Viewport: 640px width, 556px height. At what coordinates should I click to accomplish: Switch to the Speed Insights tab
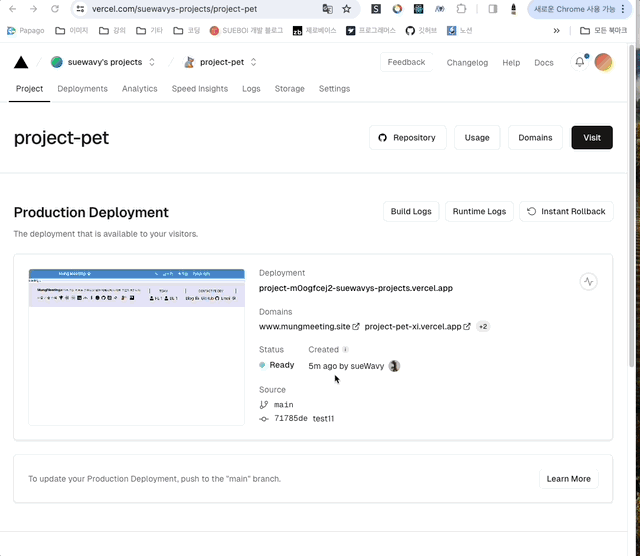pyautogui.click(x=200, y=89)
